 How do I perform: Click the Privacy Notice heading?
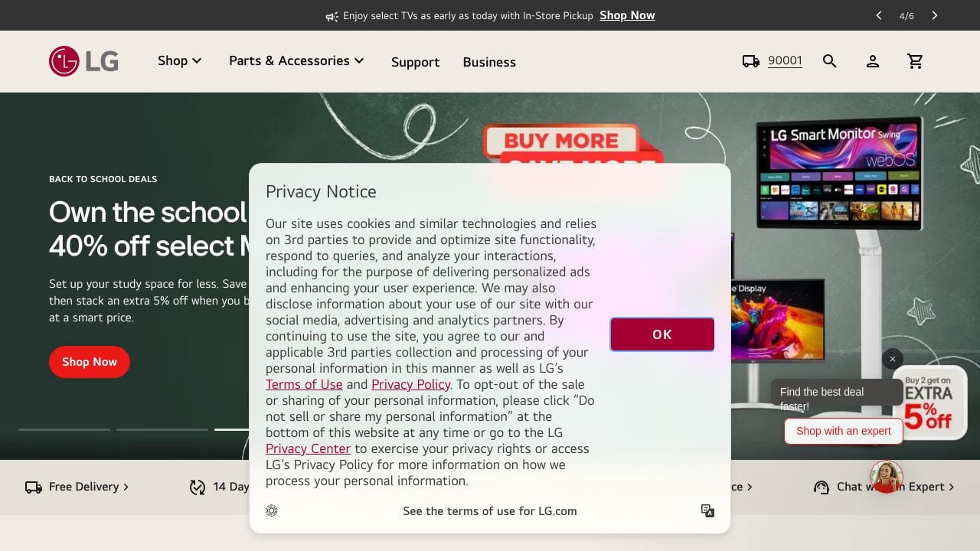(x=321, y=191)
